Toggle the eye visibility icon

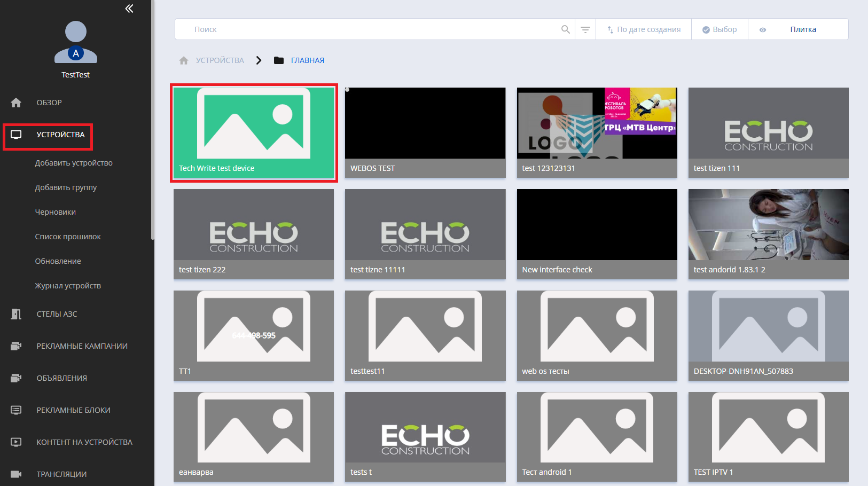[763, 30]
